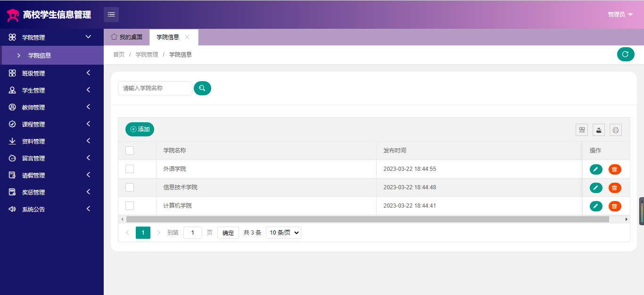Viewport: 644px width, 295px height.
Task: Edit the 信息技术学院 row
Action: pyautogui.click(x=596, y=188)
